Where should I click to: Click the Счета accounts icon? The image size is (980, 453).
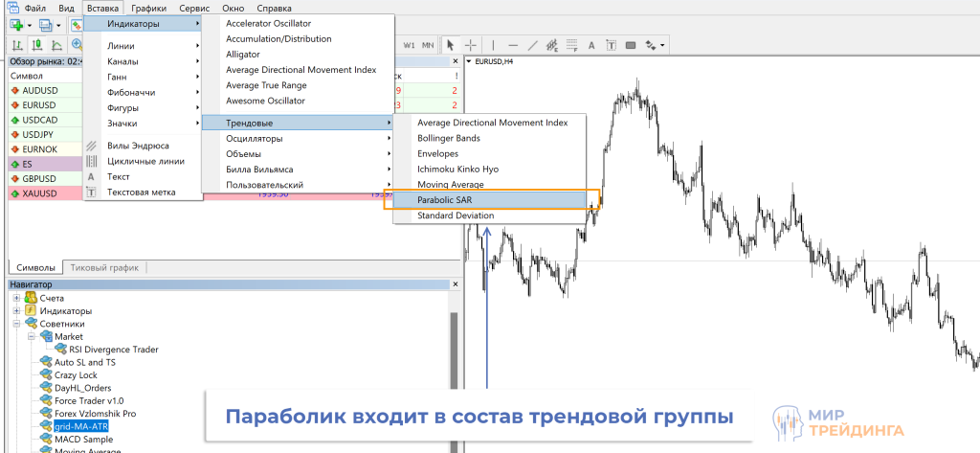coord(30,298)
